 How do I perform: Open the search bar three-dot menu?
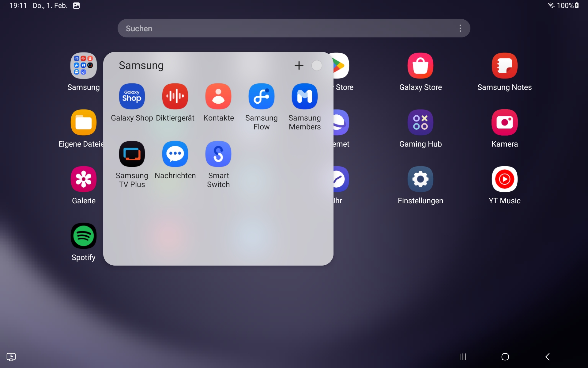(x=460, y=28)
